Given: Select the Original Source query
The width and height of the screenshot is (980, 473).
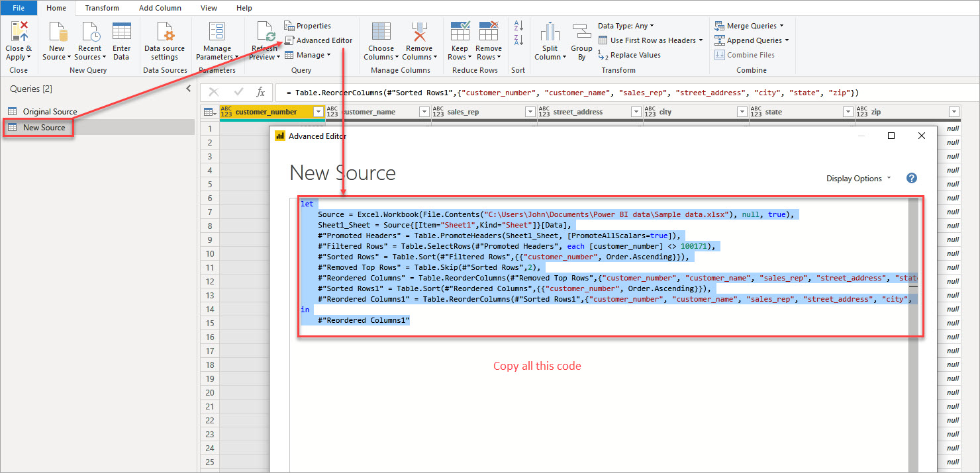Looking at the screenshot, I should click(x=50, y=111).
